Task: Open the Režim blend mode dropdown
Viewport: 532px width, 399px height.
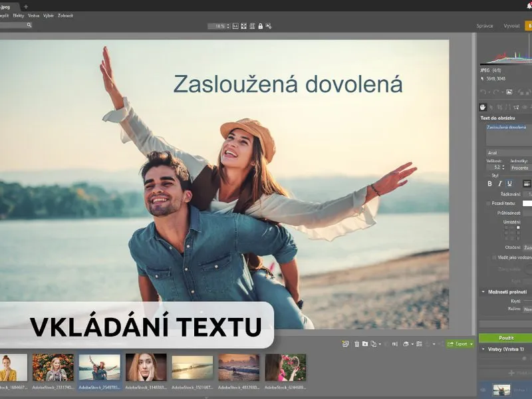Action: pyautogui.click(x=527, y=309)
